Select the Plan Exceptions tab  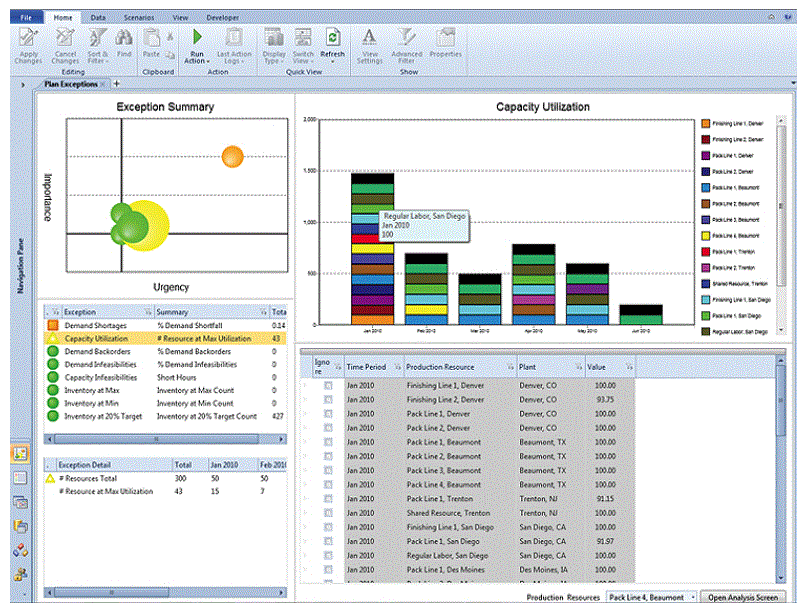[x=71, y=84]
